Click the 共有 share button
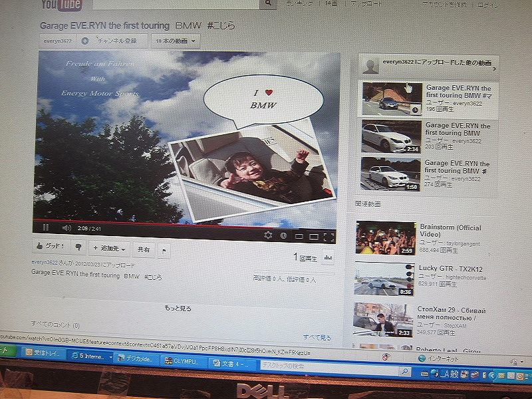The height and width of the screenshot is (399, 532). coord(144,250)
